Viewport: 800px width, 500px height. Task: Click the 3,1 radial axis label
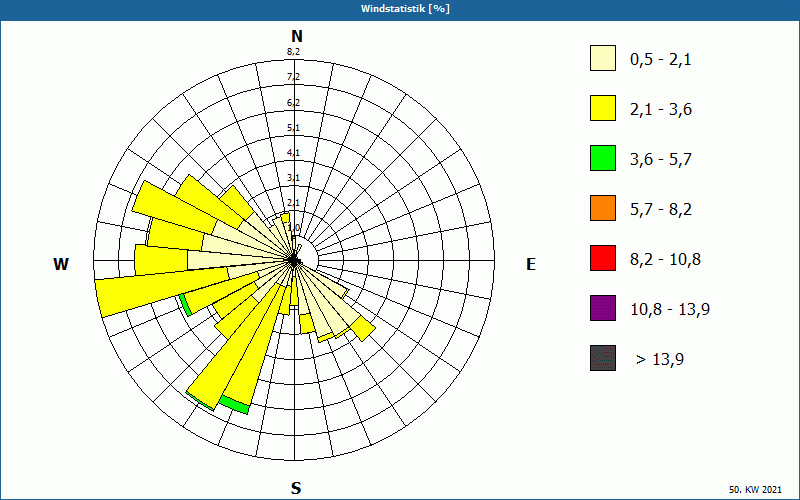pyautogui.click(x=293, y=178)
